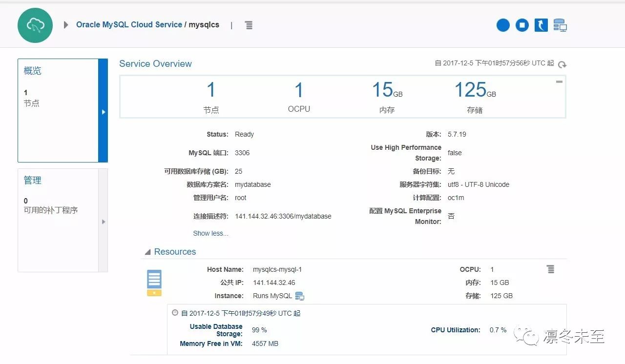Click the admin user name root
Viewport: 625px width, 364px height.
241,198
